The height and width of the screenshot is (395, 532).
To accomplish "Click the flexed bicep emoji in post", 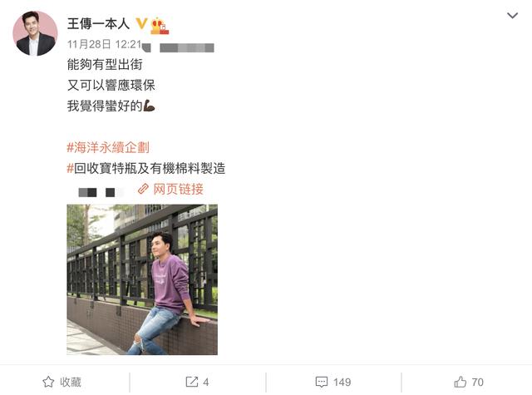I will (149, 106).
